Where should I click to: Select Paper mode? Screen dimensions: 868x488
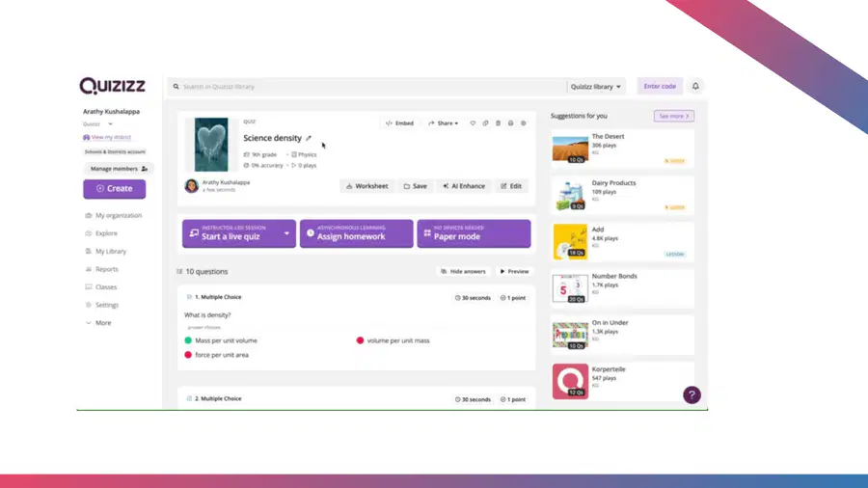click(474, 233)
